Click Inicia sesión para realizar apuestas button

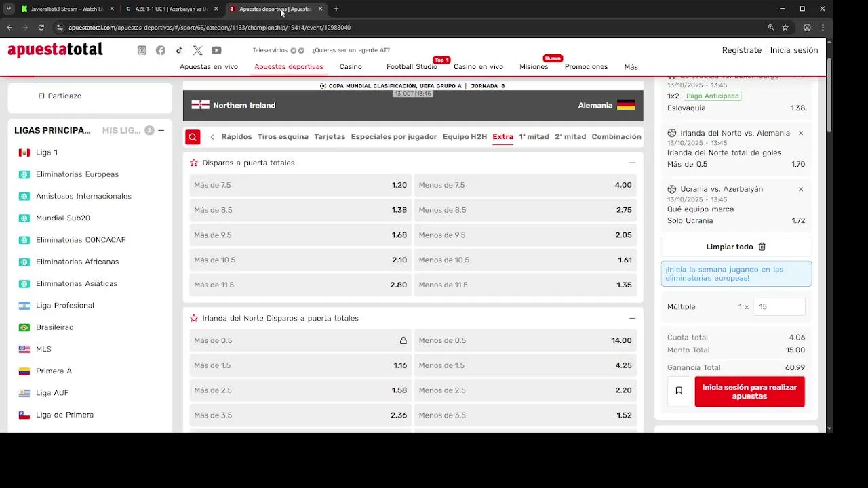coord(749,392)
